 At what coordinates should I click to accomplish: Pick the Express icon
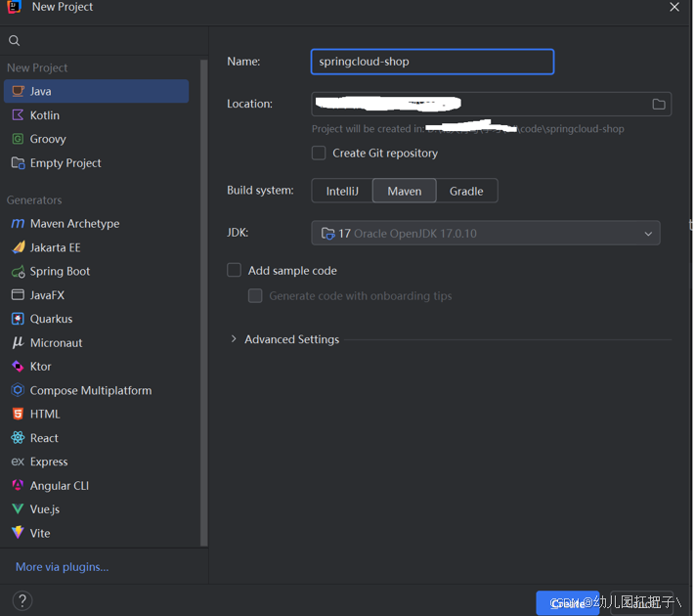point(18,462)
